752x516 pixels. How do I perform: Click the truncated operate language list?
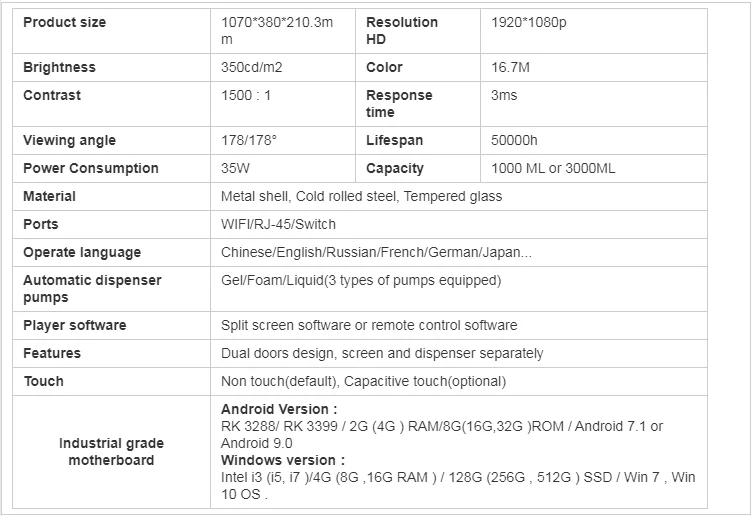376,252
